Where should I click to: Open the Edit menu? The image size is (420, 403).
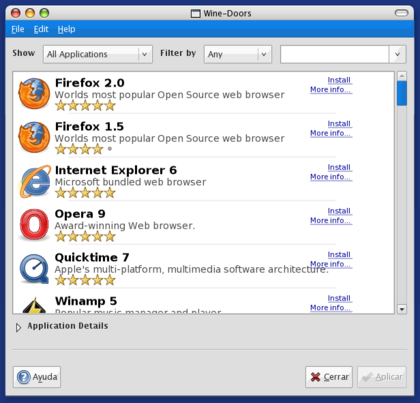[41, 29]
